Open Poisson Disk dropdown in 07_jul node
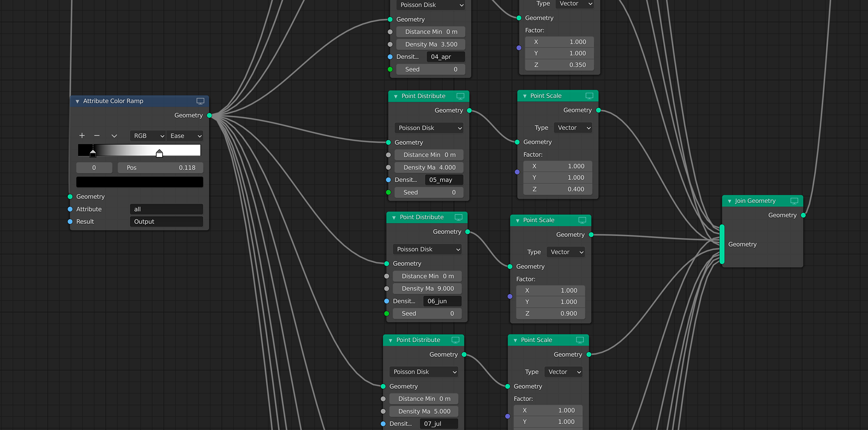The height and width of the screenshot is (430, 868). click(x=424, y=372)
